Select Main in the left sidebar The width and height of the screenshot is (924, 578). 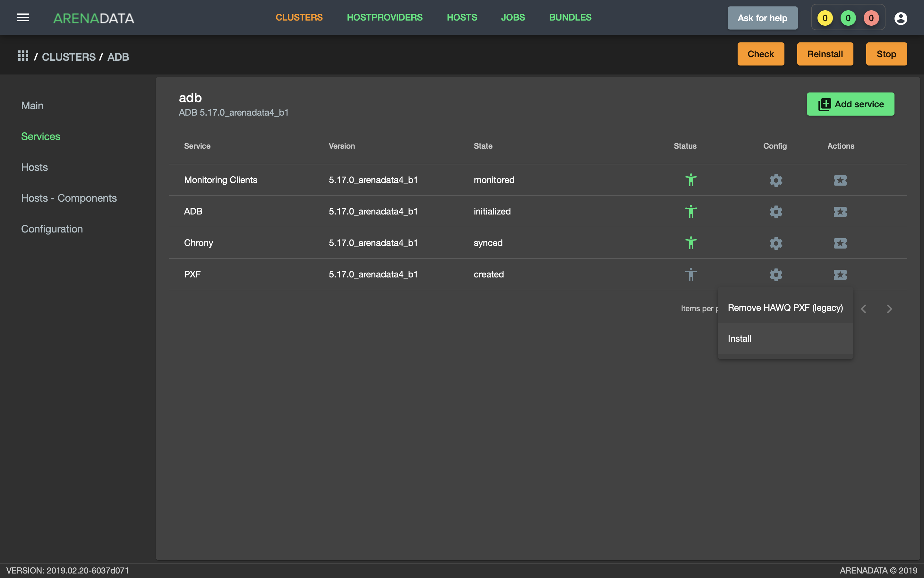(x=32, y=106)
